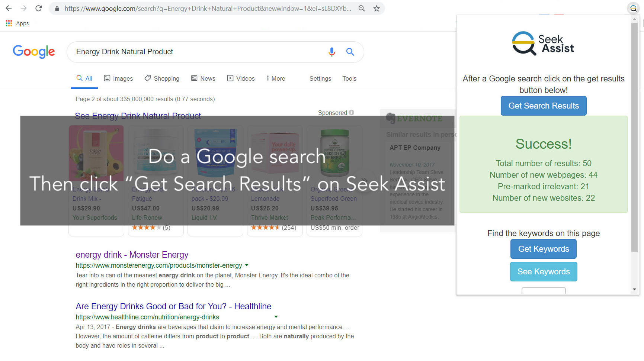
Task: Open the More search options menu
Action: pos(276,78)
